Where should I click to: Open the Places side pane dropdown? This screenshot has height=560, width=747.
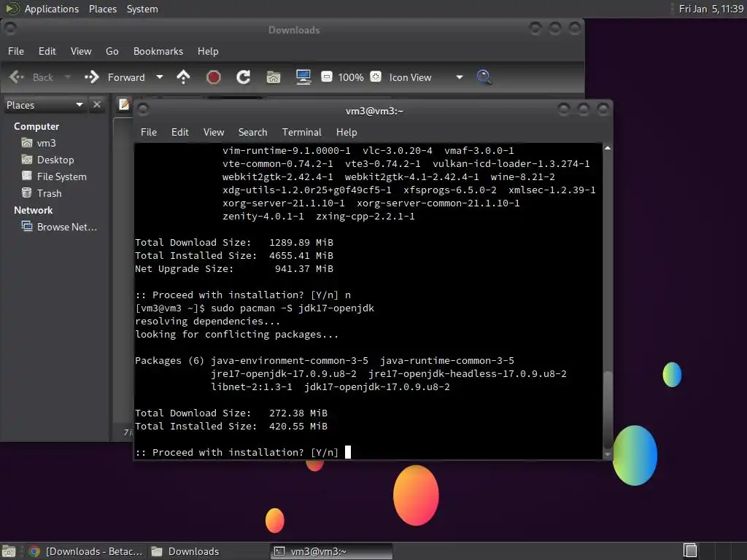pyautogui.click(x=44, y=105)
